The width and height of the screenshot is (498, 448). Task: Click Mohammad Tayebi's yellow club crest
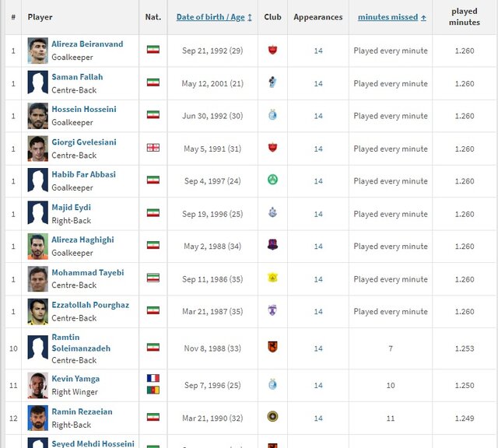pyautogui.click(x=272, y=278)
